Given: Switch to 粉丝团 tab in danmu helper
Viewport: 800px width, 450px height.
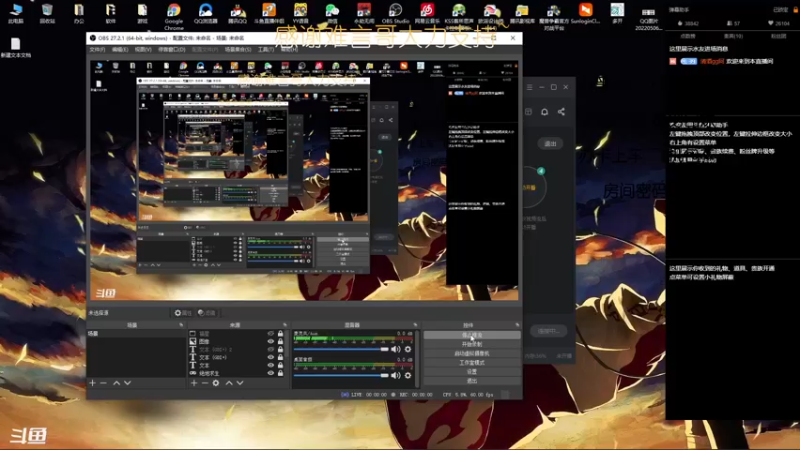Looking at the screenshot, I should coord(778,36).
